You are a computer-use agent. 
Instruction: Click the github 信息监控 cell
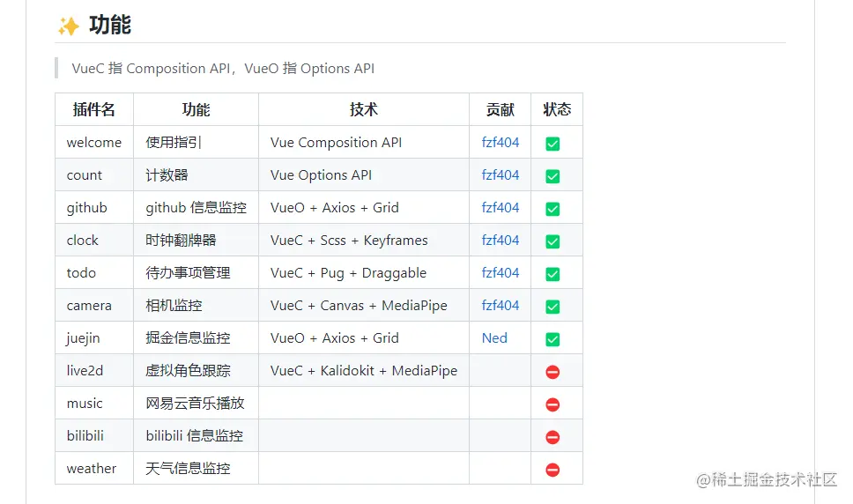(x=196, y=208)
